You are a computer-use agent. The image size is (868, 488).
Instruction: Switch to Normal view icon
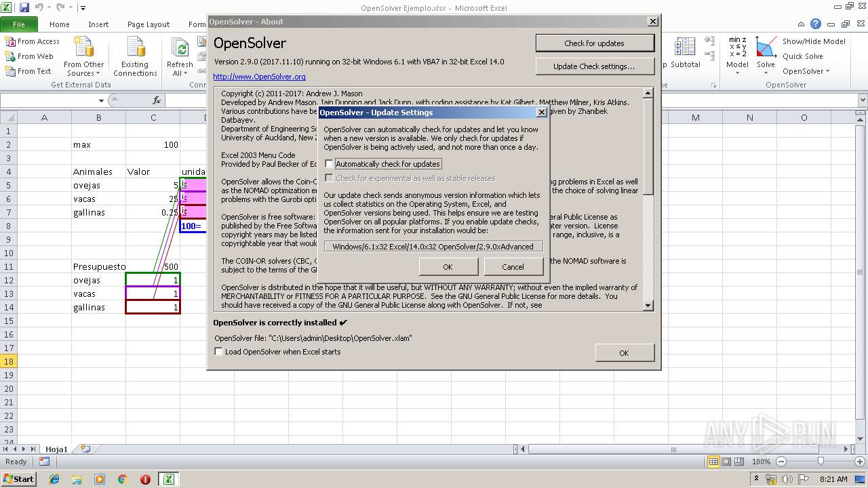coord(713,462)
